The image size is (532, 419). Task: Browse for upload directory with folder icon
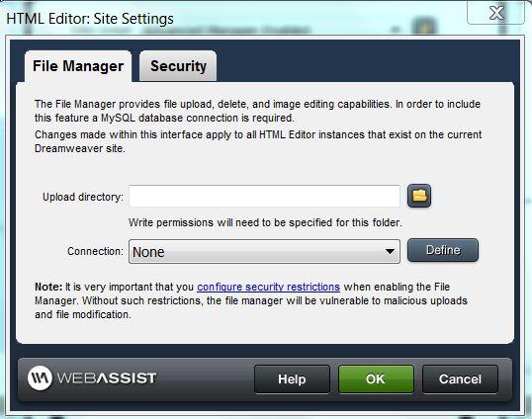coord(419,196)
